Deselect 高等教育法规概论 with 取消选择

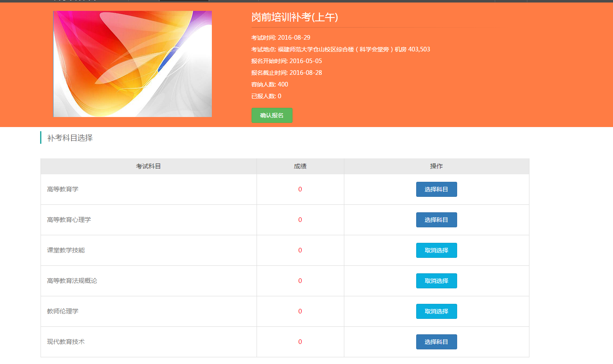[436, 281]
